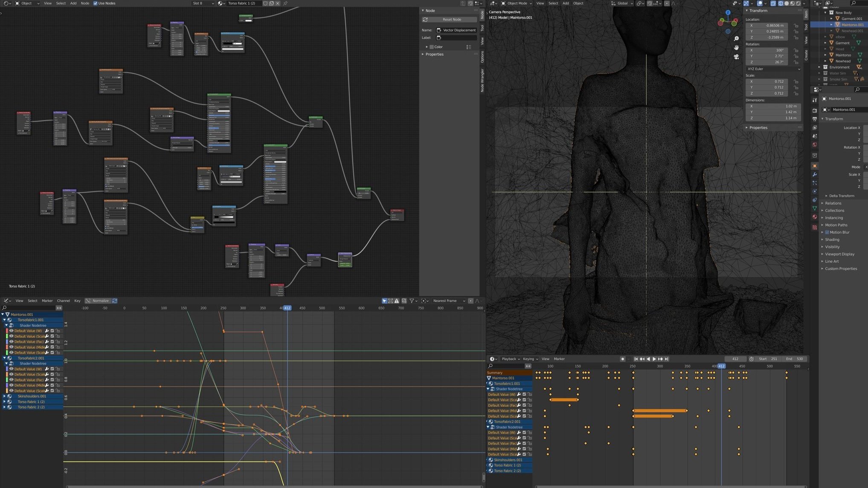Jump to the end frame in the timeline

(667, 359)
